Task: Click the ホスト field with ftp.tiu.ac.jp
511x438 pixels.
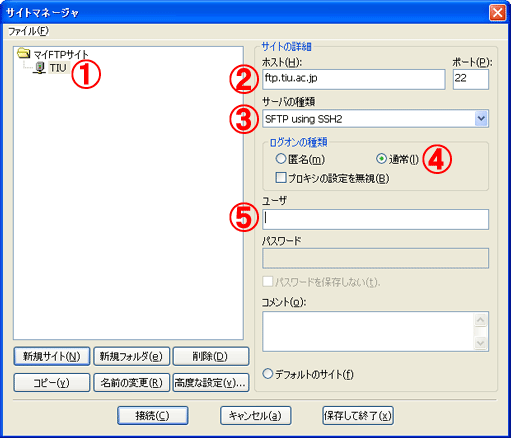Action: [354, 79]
